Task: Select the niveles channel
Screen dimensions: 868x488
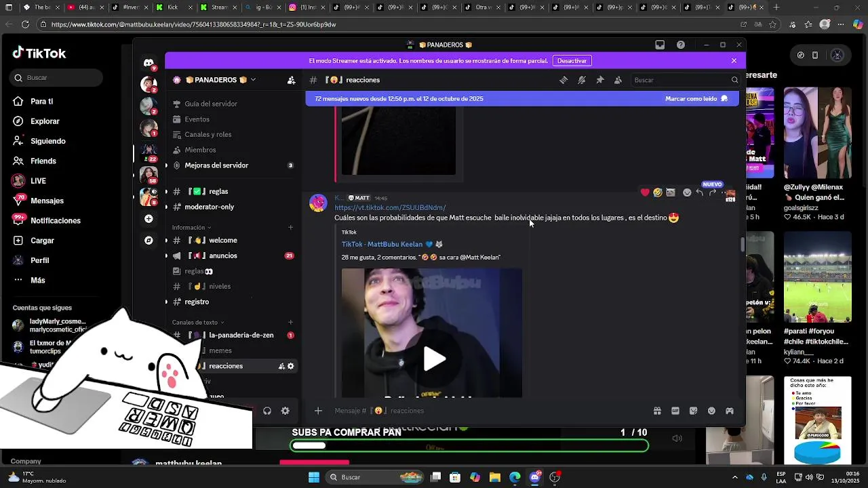Action: (231, 286)
